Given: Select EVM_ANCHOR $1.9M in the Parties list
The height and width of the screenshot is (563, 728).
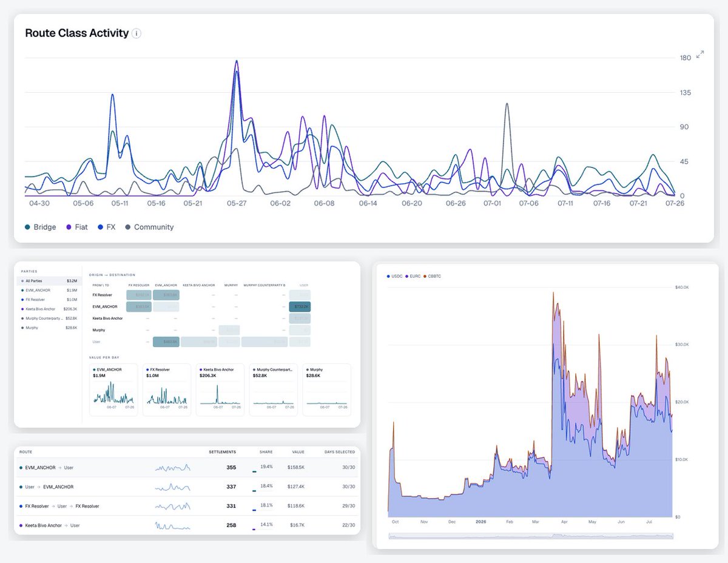Looking at the screenshot, I should pyautogui.click(x=49, y=290).
